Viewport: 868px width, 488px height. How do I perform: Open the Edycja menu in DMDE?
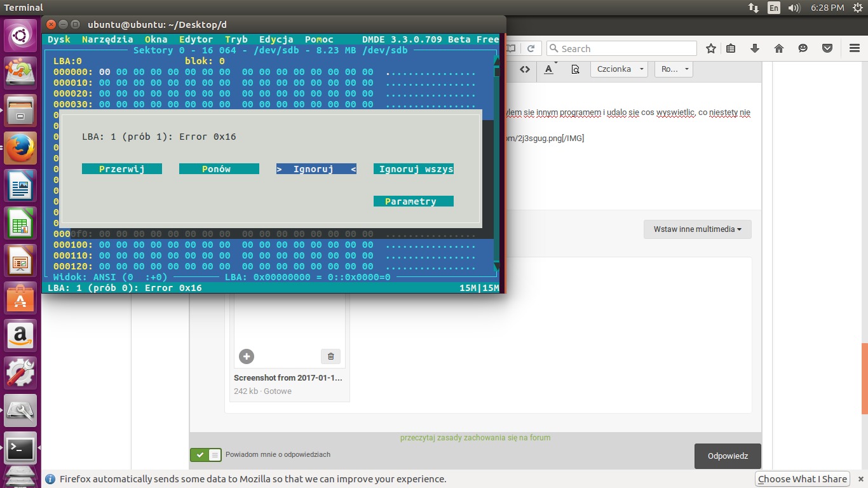[276, 39]
